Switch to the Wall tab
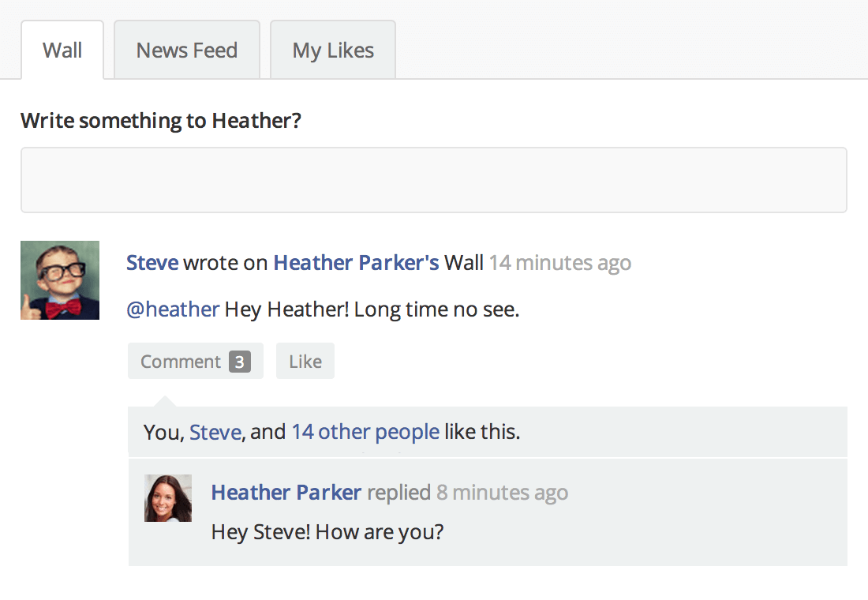 pos(62,51)
